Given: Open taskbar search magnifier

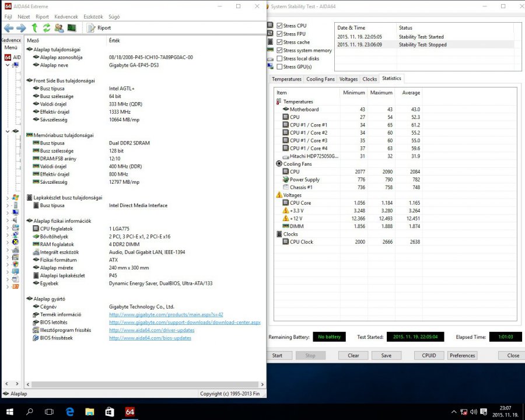Looking at the screenshot, I should pos(30,412).
